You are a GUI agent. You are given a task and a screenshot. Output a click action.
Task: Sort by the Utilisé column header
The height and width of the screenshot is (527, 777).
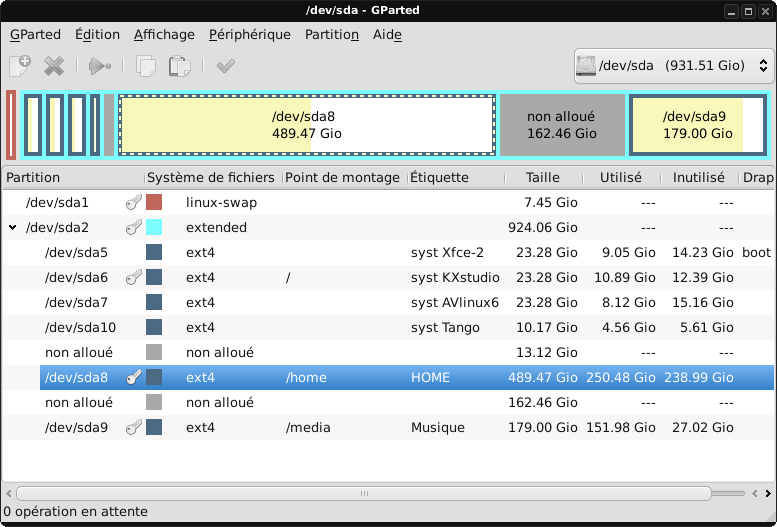click(621, 177)
